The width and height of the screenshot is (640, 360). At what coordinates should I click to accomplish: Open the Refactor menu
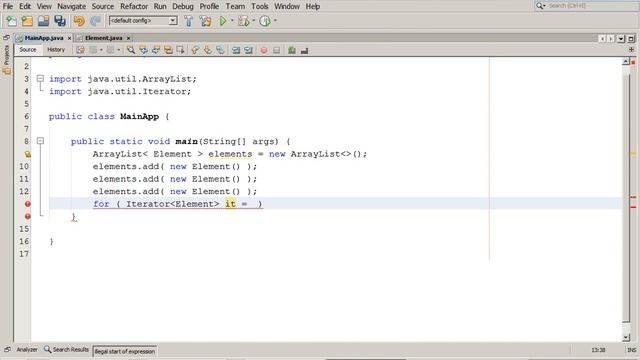click(134, 6)
